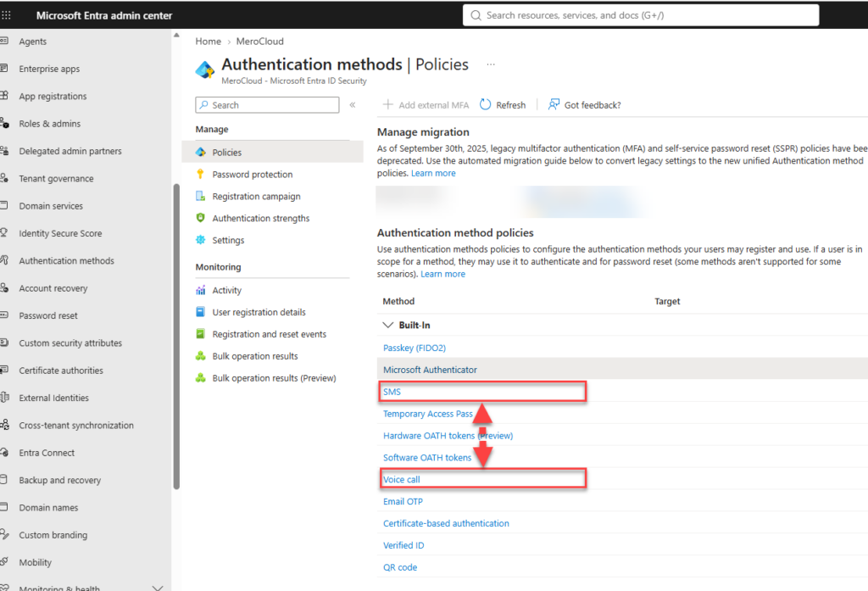The height and width of the screenshot is (591, 868).
Task: Click Learn more under Authentication method policies
Action: [x=442, y=274]
